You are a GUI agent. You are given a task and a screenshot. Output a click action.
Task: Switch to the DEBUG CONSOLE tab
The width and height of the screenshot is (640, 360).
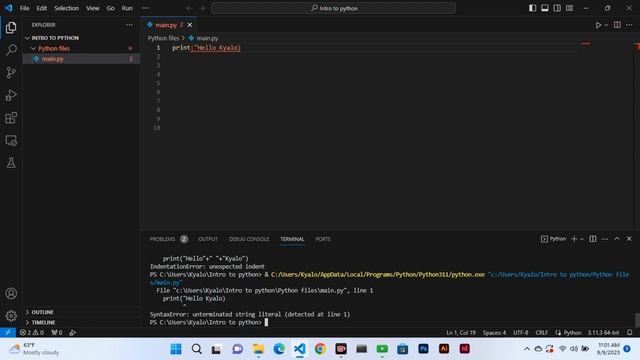249,239
